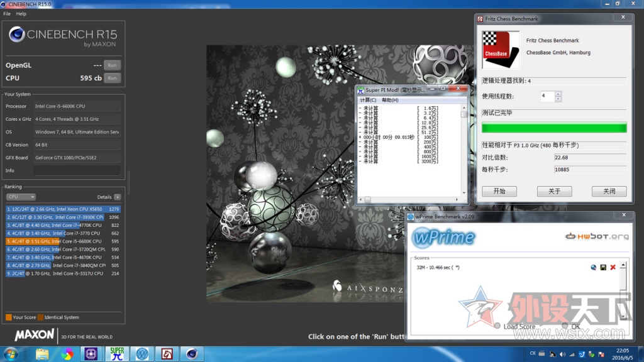Open the 计算(C) menu in Super PI
This screenshot has height=362, width=644.
(368, 100)
